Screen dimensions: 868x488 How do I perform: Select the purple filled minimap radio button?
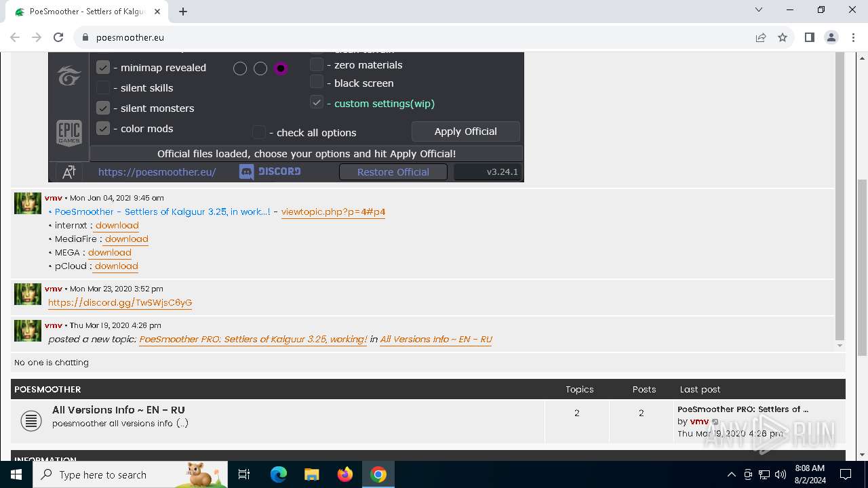pos(281,68)
